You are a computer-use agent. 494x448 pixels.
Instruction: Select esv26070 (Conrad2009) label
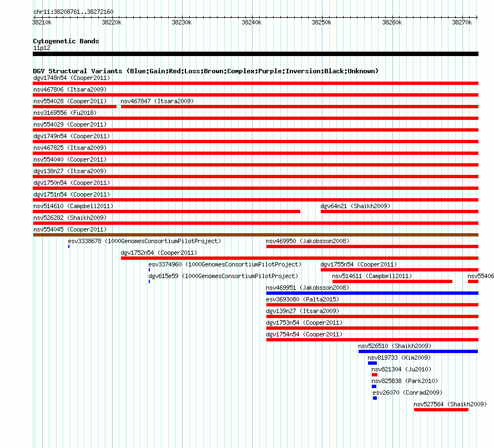tap(407, 392)
